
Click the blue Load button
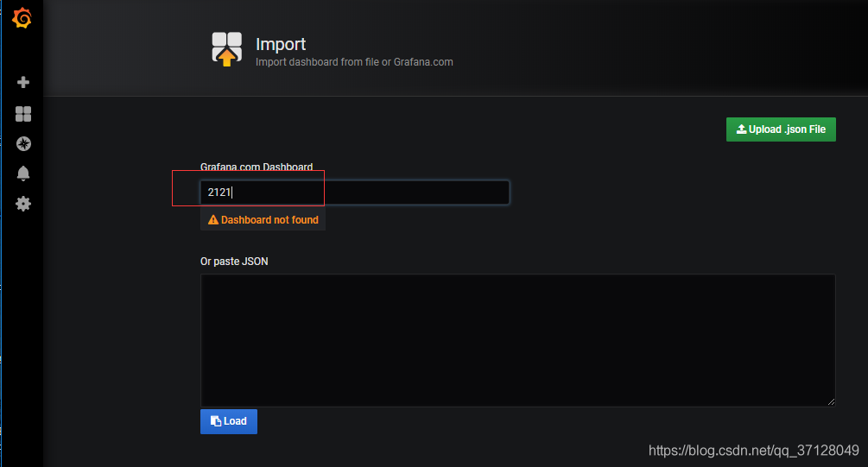tap(229, 421)
